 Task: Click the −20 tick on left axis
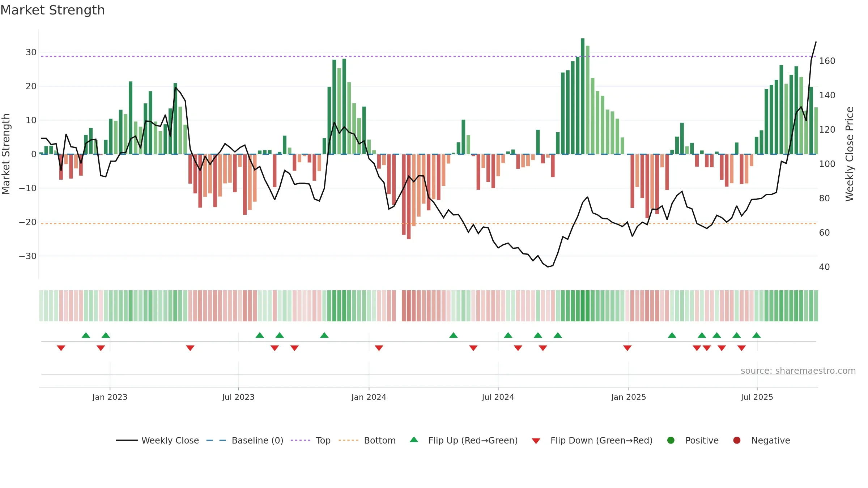pos(27,222)
